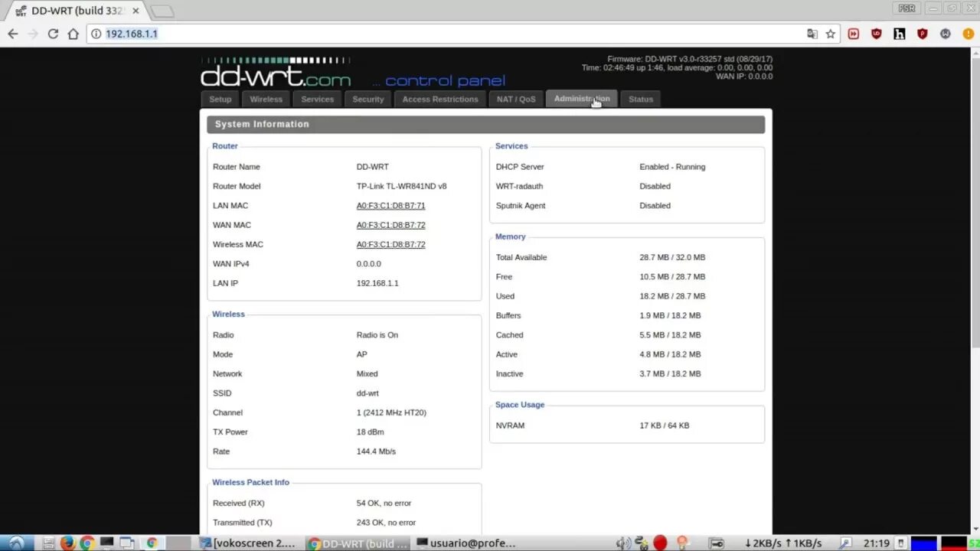This screenshot has width=980, height=551.
Task: Open the browser home page icon
Action: 73,34
